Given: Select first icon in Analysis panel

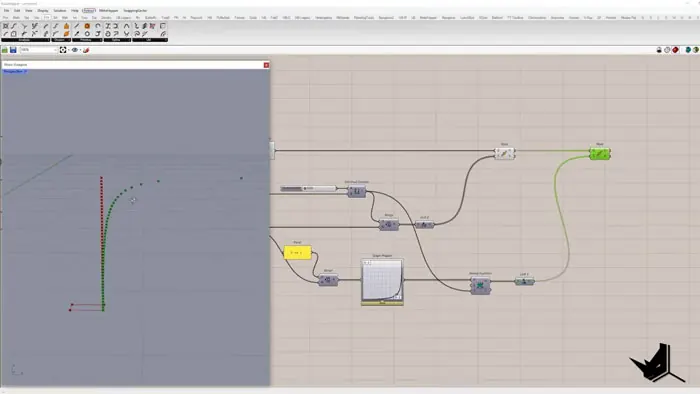Looking at the screenshot, I should pos(6,26).
